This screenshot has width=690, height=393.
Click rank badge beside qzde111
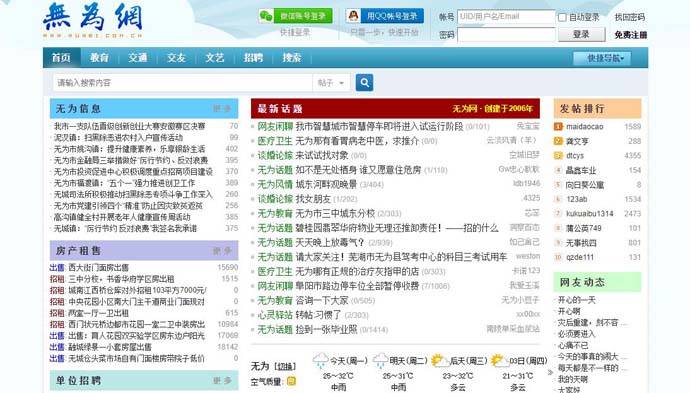[x=558, y=257]
